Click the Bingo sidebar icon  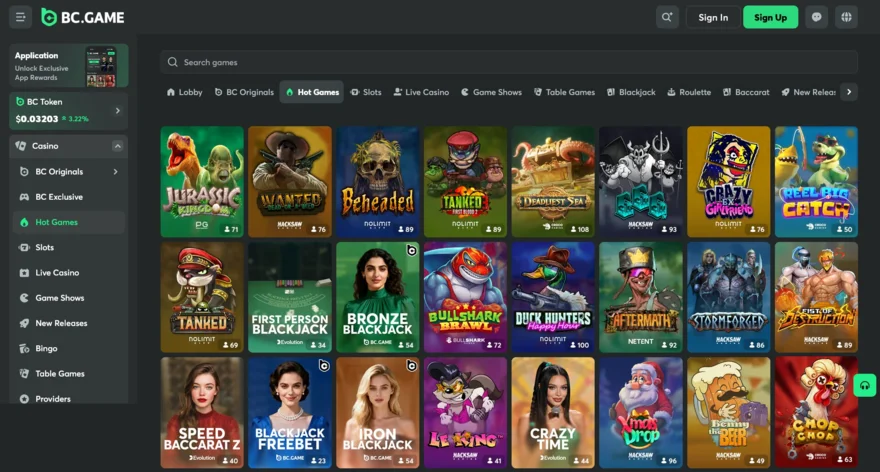(24, 349)
